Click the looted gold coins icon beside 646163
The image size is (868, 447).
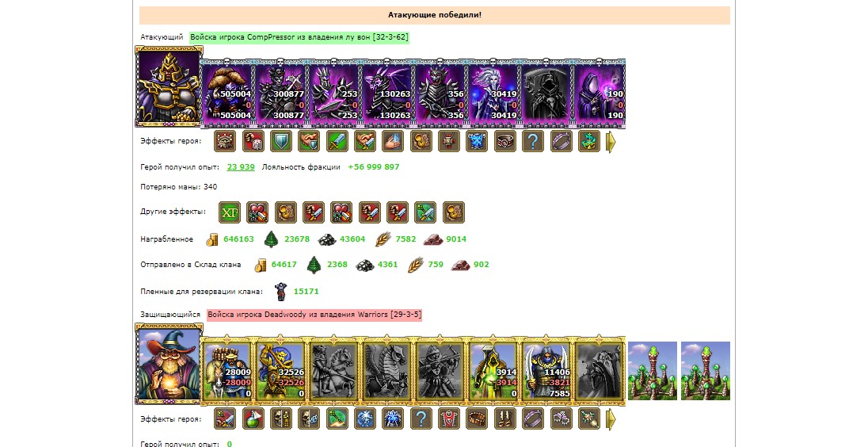pos(212,239)
